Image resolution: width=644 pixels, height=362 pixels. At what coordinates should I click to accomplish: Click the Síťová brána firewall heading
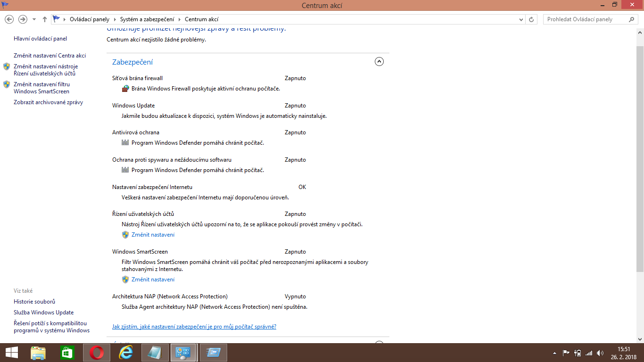pos(138,78)
